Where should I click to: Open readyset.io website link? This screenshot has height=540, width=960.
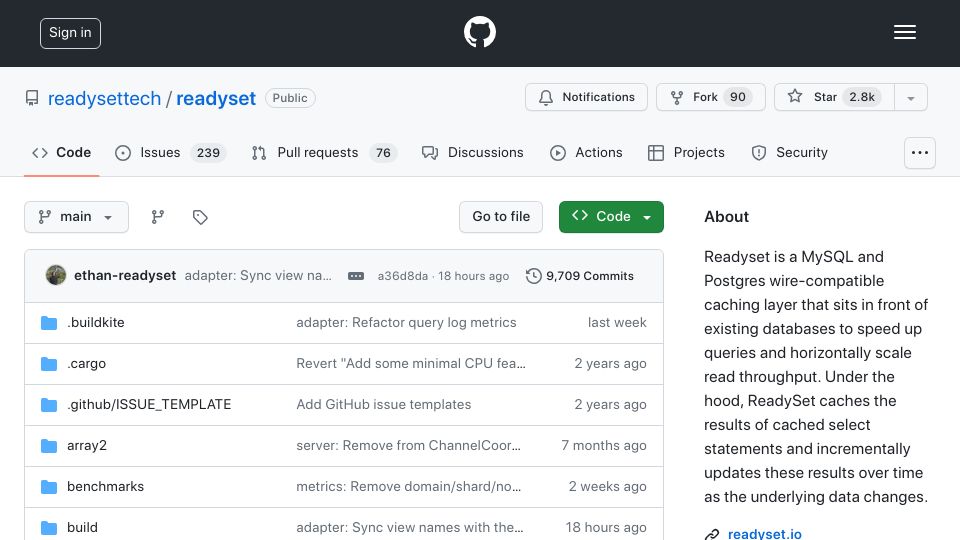click(x=765, y=534)
